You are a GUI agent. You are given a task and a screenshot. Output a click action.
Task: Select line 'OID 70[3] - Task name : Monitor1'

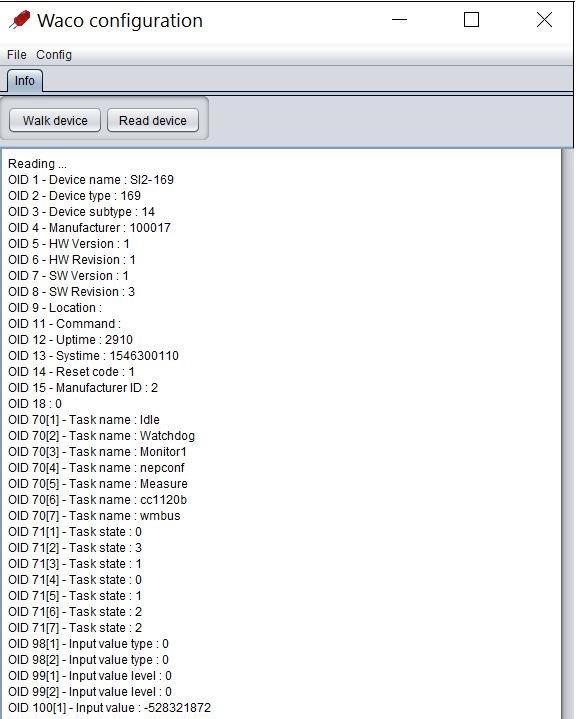pos(98,452)
